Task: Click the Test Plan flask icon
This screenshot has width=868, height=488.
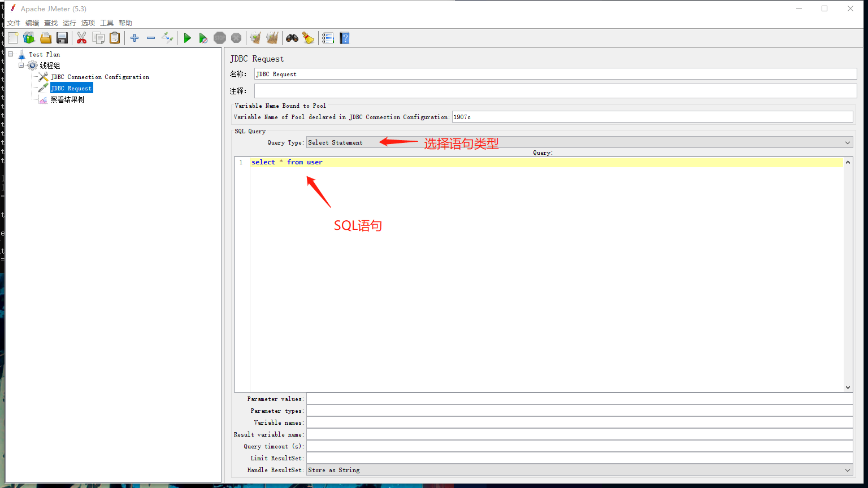Action: pyautogui.click(x=22, y=54)
